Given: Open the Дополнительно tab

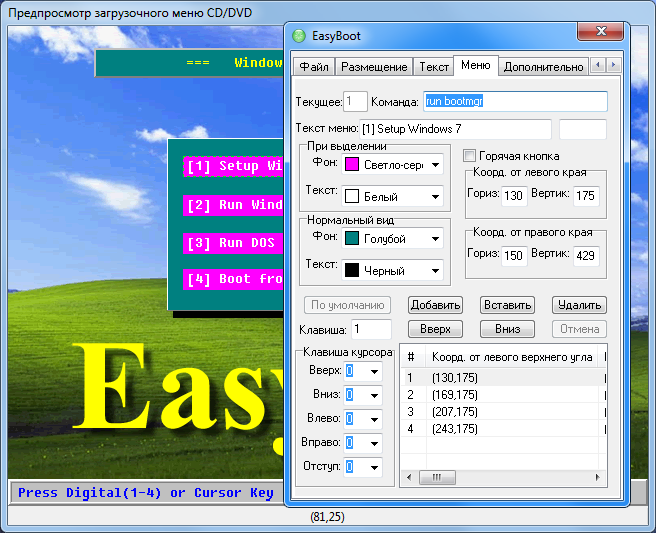Looking at the screenshot, I should coord(543,67).
